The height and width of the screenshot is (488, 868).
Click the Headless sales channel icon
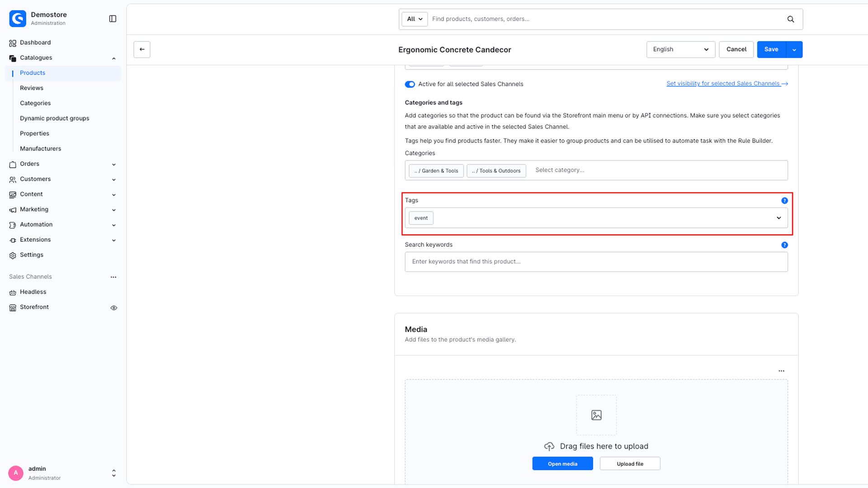(13, 292)
